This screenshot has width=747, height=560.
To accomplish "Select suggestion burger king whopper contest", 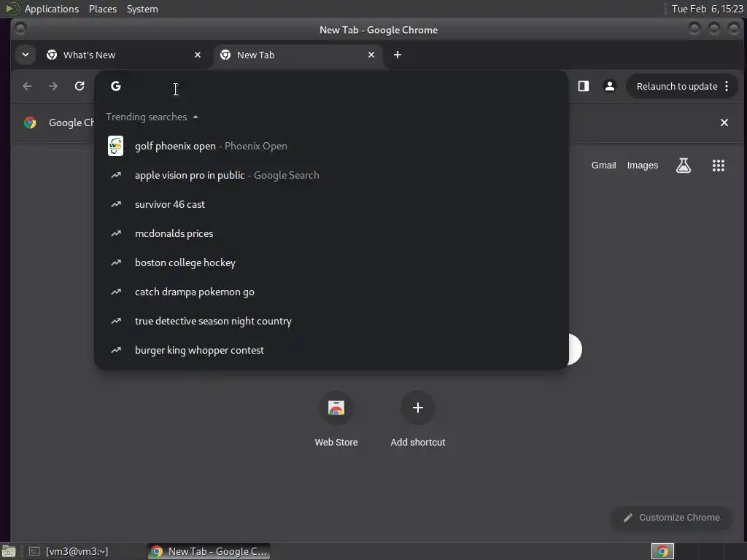I will [x=332, y=350].
